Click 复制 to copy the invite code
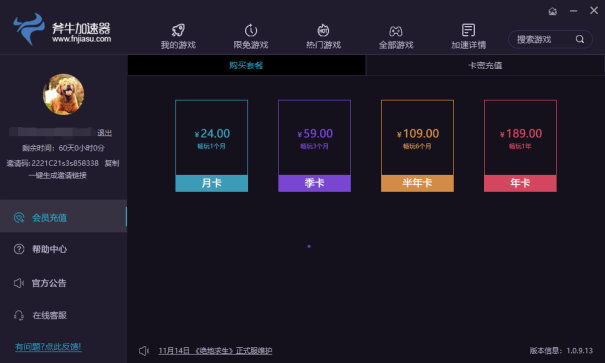 coord(112,163)
